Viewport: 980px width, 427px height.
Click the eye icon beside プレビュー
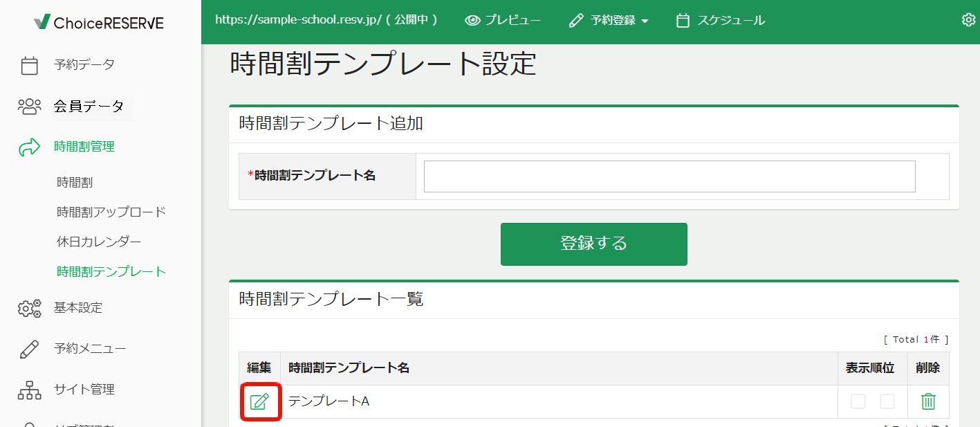(473, 21)
